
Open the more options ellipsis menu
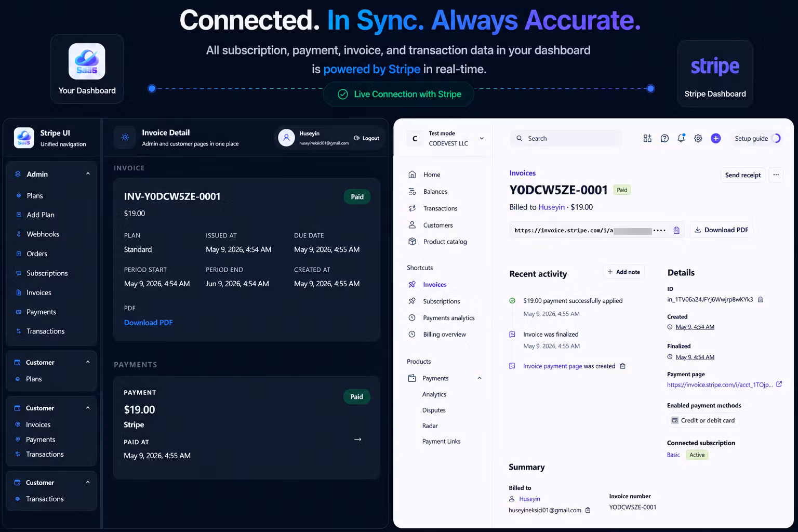coord(776,175)
